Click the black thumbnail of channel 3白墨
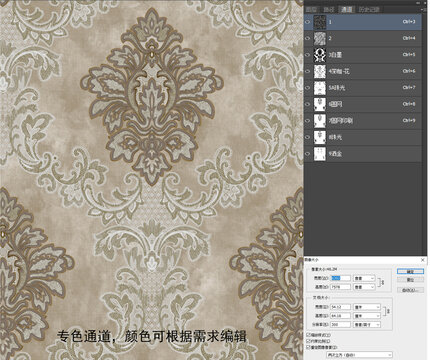The image size is (430, 360). [320, 55]
